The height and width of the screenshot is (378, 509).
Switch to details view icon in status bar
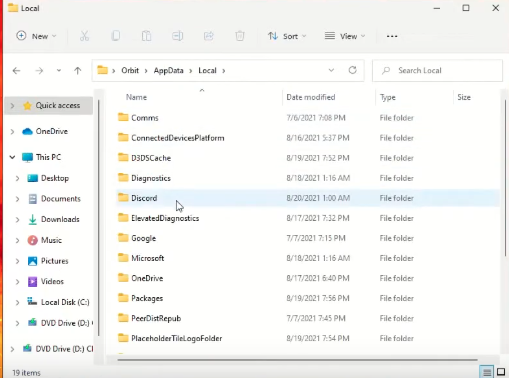(487, 372)
